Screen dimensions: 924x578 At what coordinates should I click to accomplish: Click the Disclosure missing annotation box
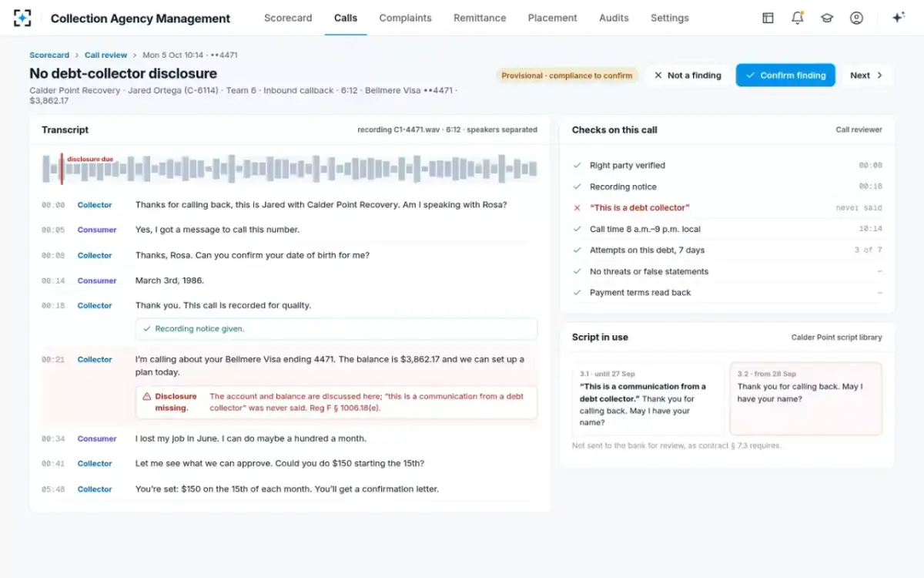pos(336,402)
